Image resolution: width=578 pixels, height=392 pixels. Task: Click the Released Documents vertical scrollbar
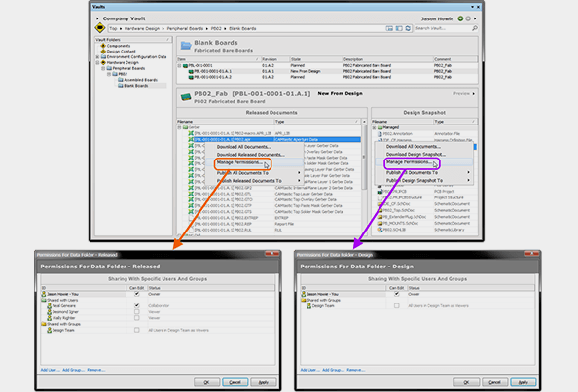coord(364,157)
